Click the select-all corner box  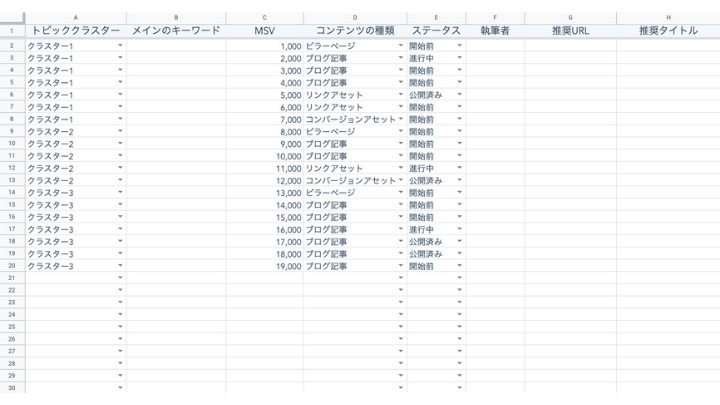[x=12, y=17]
